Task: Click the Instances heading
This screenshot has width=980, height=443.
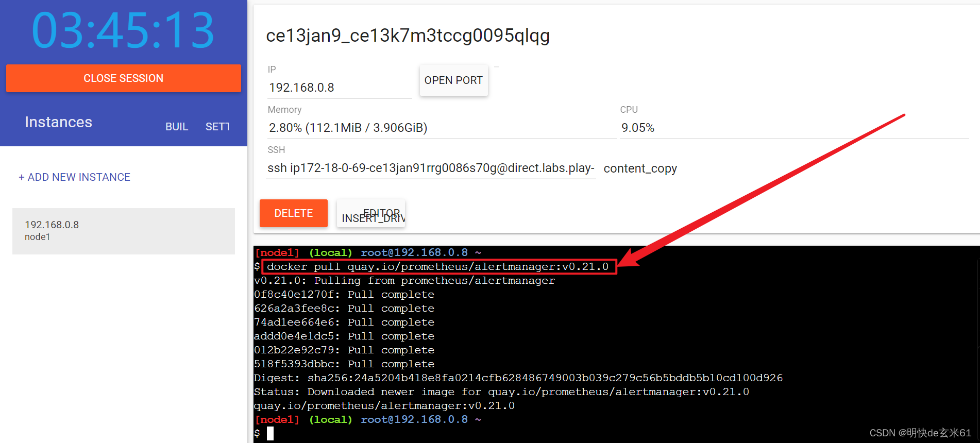Action: click(x=59, y=122)
